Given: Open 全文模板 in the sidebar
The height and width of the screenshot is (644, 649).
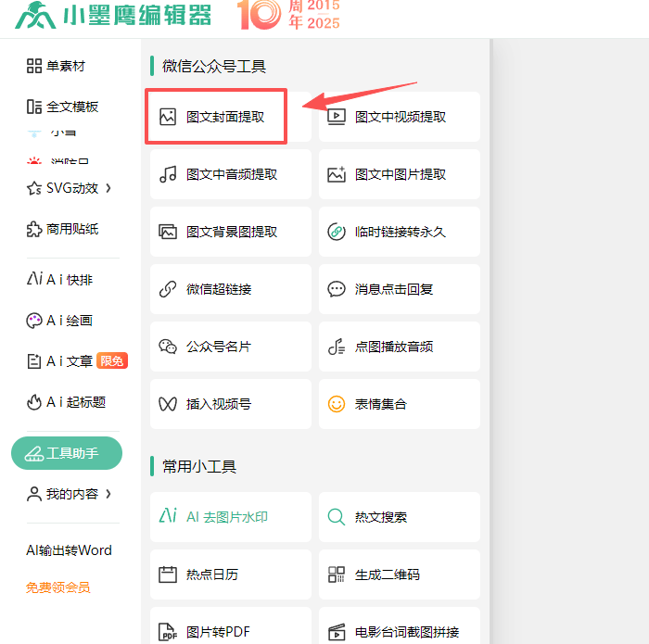Looking at the screenshot, I should [x=62, y=107].
